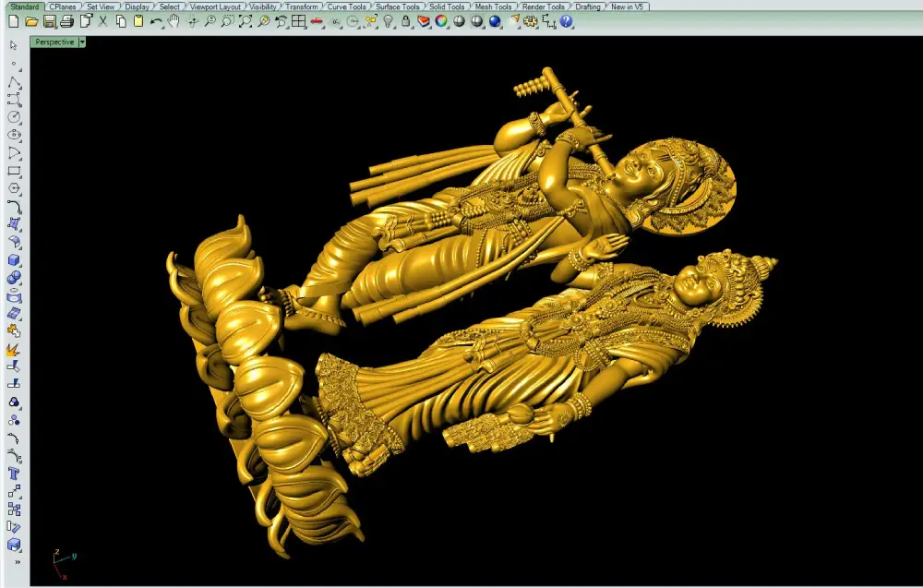Click the Perspective viewport title

pyautogui.click(x=54, y=42)
